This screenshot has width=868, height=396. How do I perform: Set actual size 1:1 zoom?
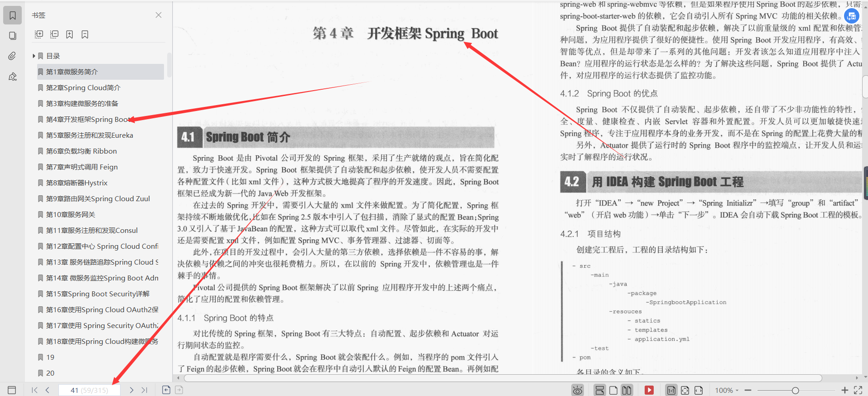point(671,390)
